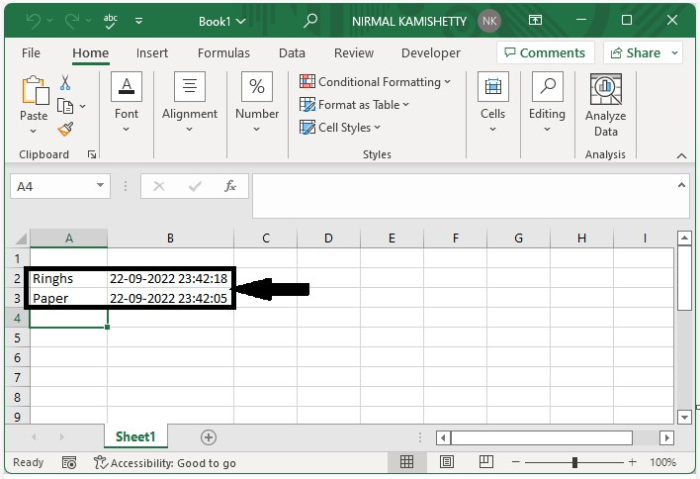Run the abc spelling check icon
Viewport: 700px width, 479px height.
point(110,21)
